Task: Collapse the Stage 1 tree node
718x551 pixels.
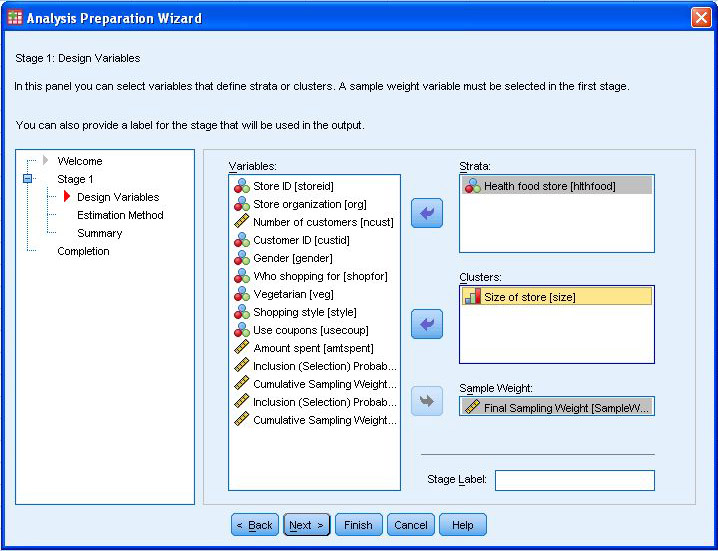Action: (27, 179)
